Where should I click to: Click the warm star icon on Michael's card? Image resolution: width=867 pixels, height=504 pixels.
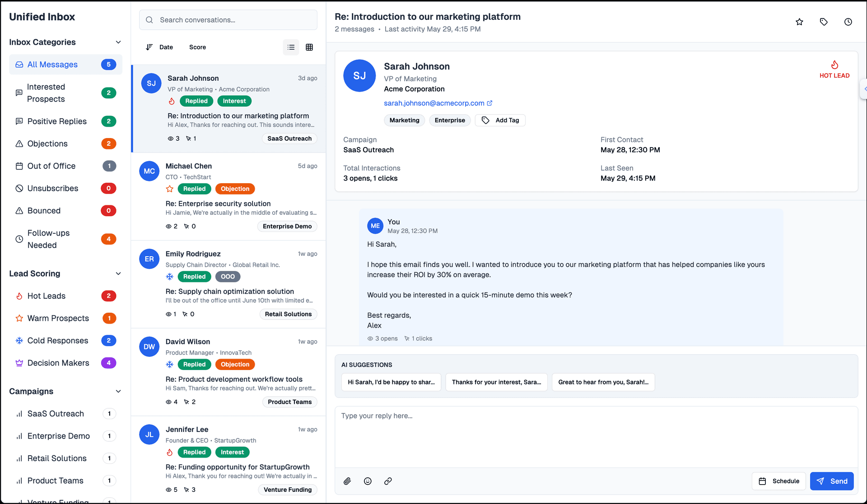coord(170,189)
